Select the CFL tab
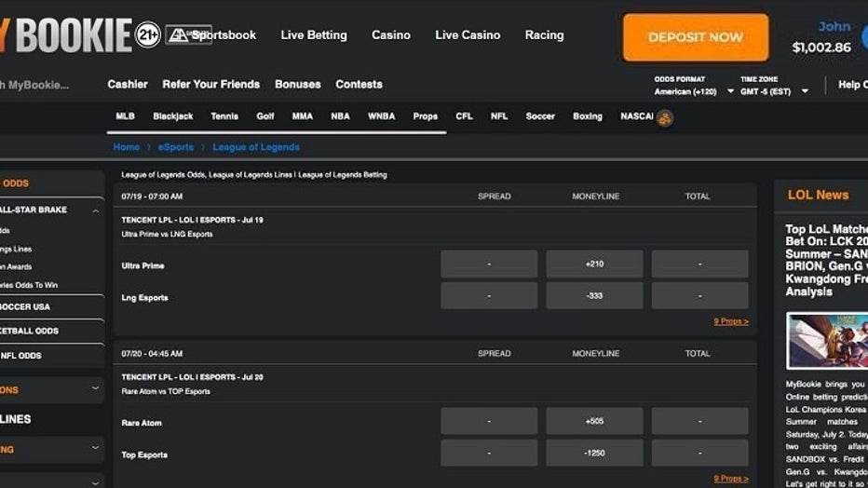Image resolution: width=868 pixels, height=488 pixels. point(464,116)
